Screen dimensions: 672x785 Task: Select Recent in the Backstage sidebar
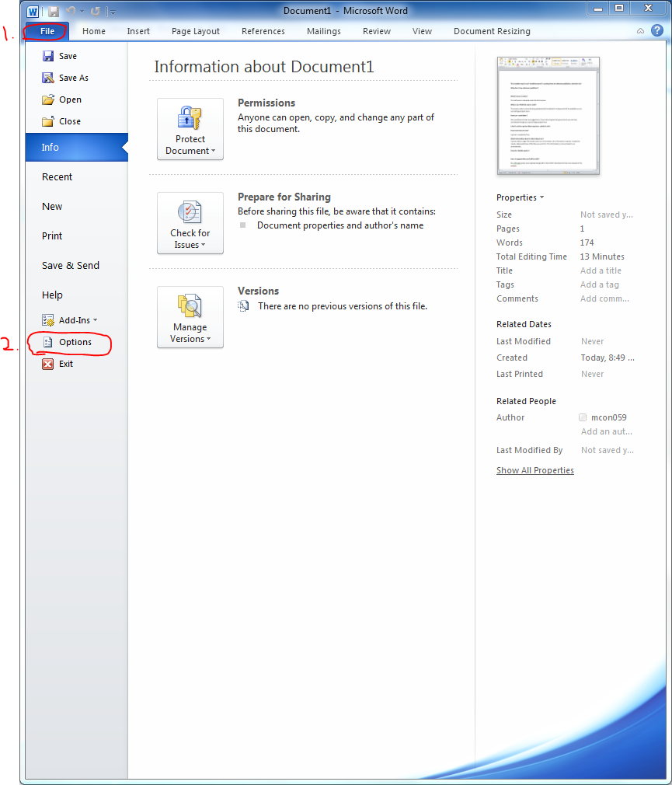point(77,176)
